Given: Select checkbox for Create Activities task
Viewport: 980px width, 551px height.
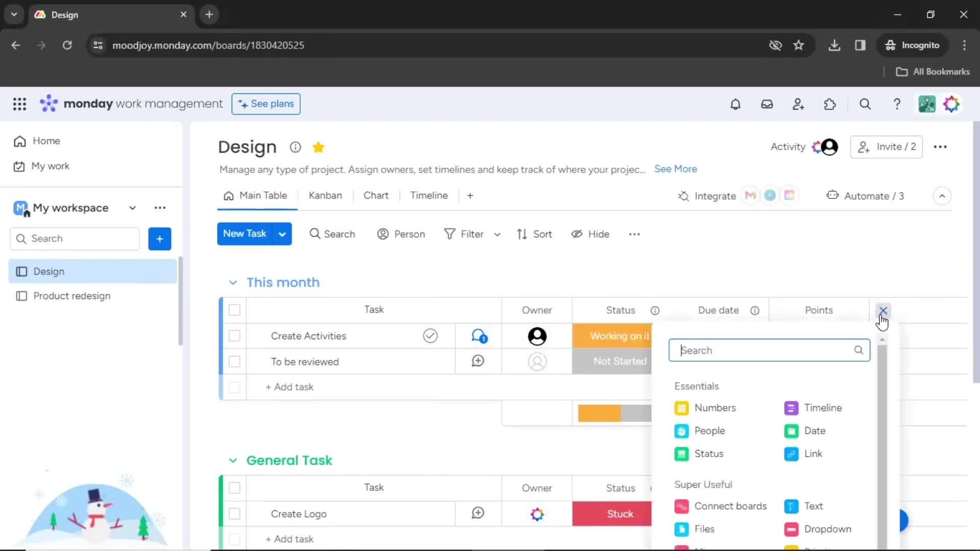Looking at the screenshot, I should 234,335.
